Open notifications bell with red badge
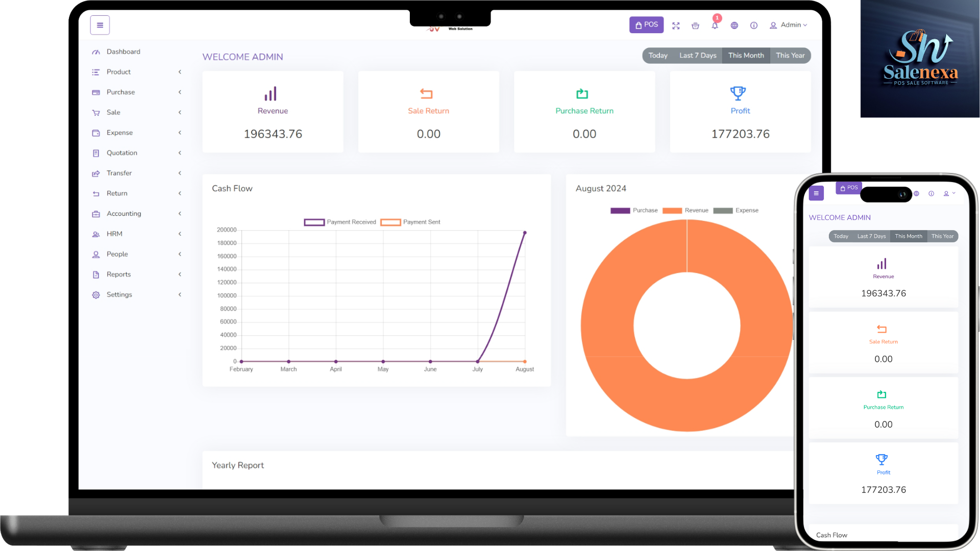Viewport: 980px width, 551px height. [x=715, y=26]
